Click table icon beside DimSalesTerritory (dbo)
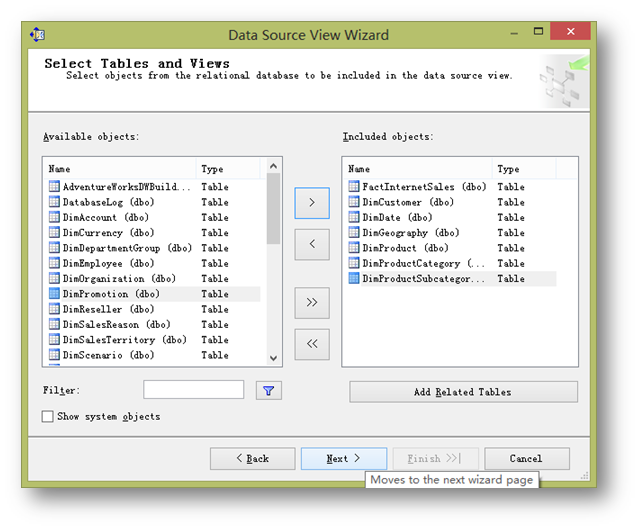Image resolution: width=639 pixels, height=530 pixels. point(54,339)
